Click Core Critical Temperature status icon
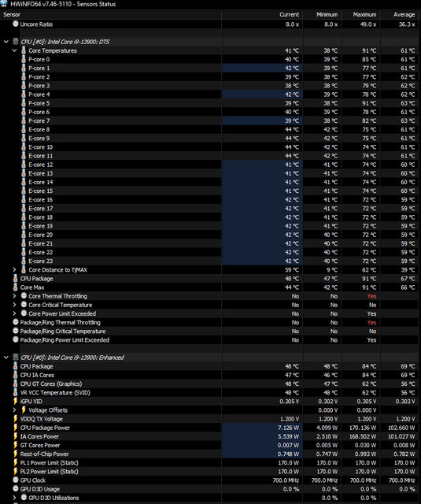421x504 pixels. pos(24,305)
